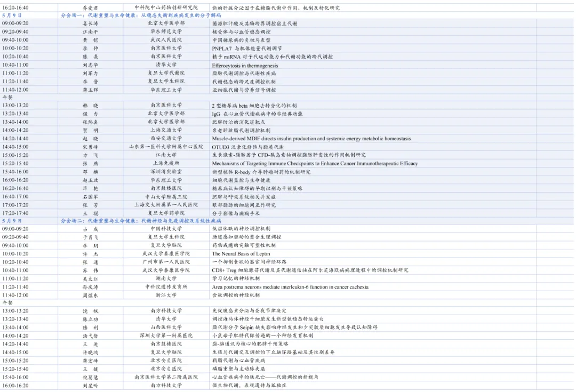
Task: Select institution cell "中科院遗传发育所"
Action: (x=166, y=286)
